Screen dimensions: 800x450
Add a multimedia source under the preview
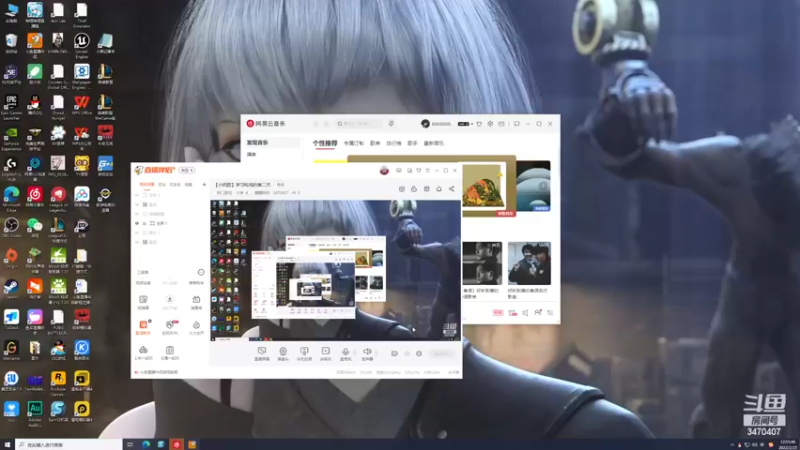pyautogui.click(x=326, y=354)
